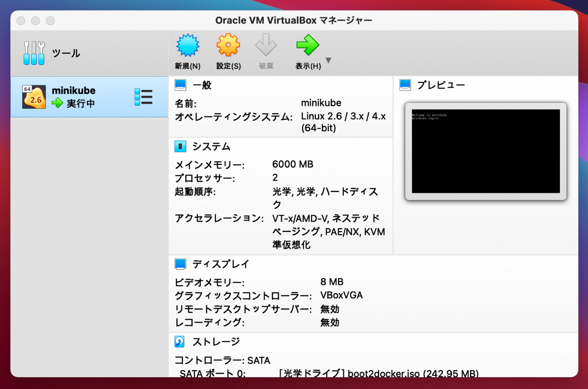
Task: Open the ストレージ section header
Action: (x=216, y=342)
